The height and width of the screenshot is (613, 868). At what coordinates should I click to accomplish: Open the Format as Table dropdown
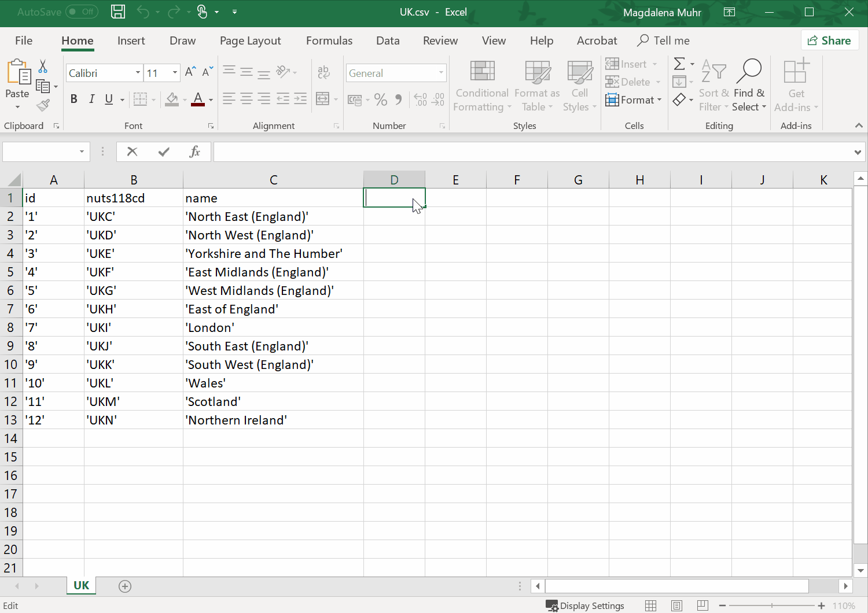click(x=537, y=86)
